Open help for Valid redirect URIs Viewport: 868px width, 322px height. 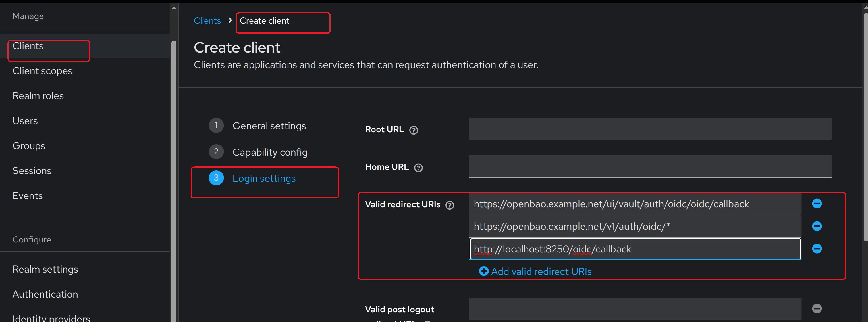coord(450,205)
